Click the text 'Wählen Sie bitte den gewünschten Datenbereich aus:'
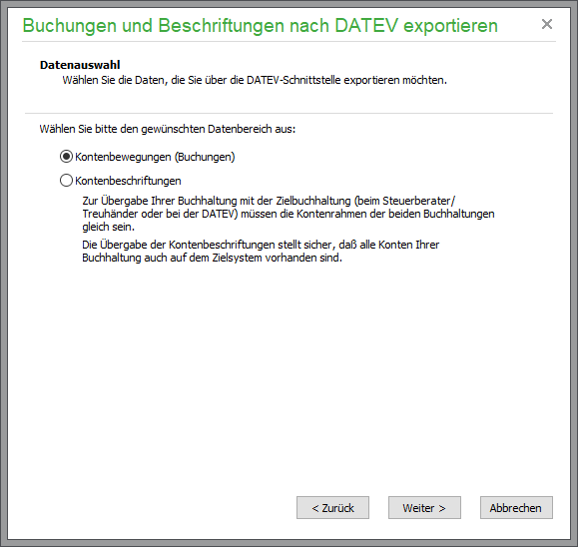The height and width of the screenshot is (547, 578). coord(167,129)
